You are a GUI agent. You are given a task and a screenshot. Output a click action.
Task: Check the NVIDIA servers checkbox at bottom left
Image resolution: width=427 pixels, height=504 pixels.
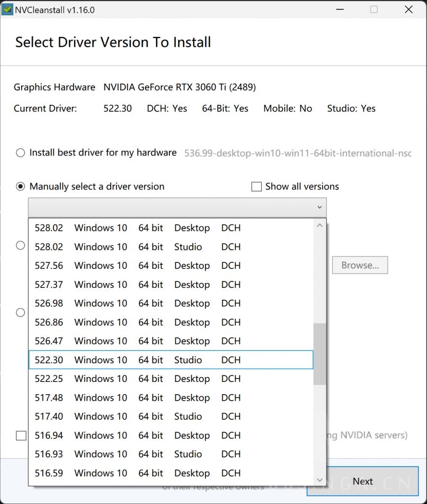point(20,435)
